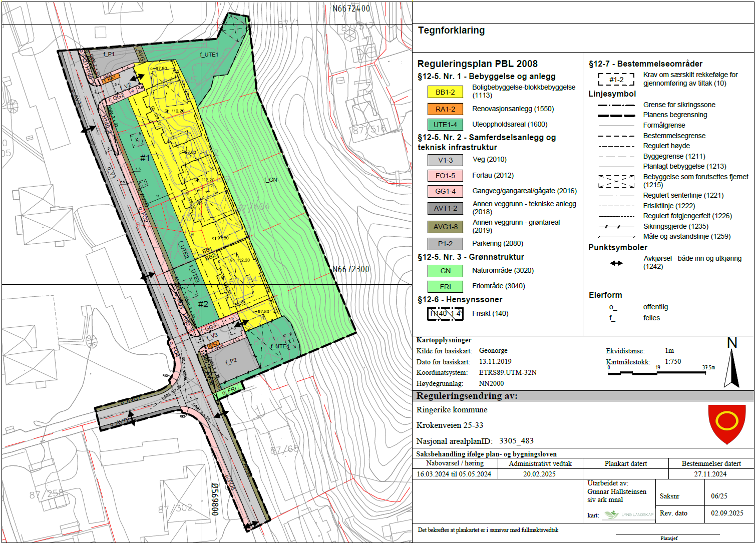The width and height of the screenshot is (756, 543).
Task: Click the Ringerike kommune coat of arms
Action: pyautogui.click(x=726, y=423)
